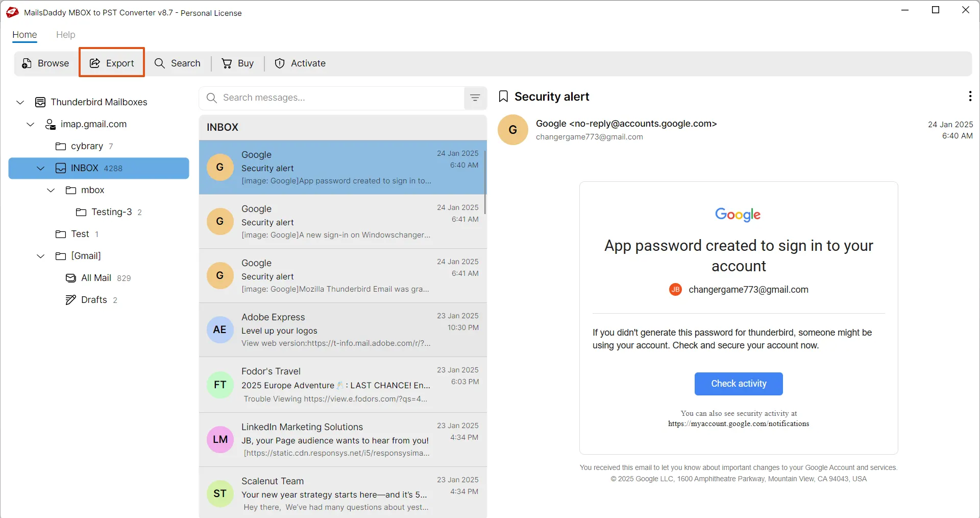Open the Browse file tool
Screen dimensions: 980x518
[45, 63]
